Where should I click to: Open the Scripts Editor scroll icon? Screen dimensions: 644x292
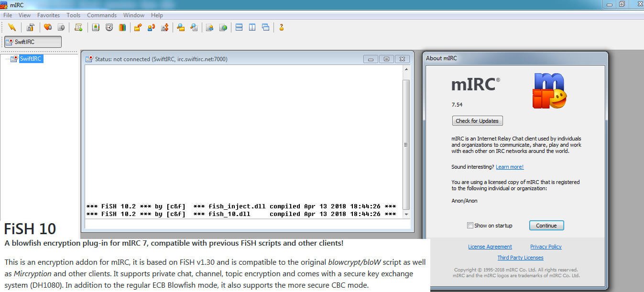[78, 27]
